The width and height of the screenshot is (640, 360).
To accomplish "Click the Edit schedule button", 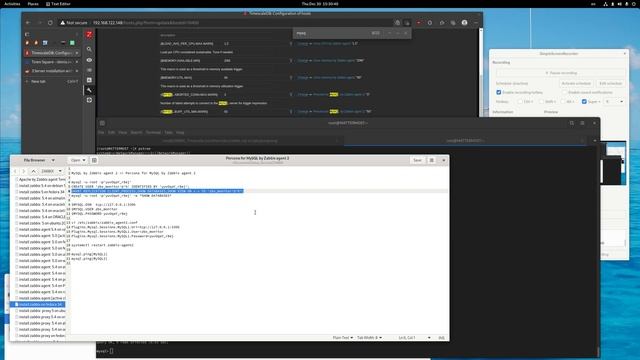I will tap(610, 83).
